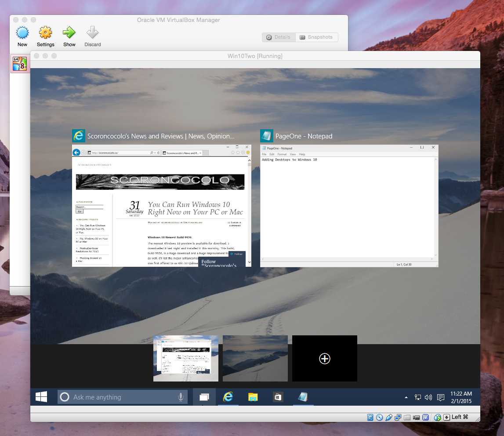Click the Task View taskbar button
This screenshot has width=504, height=436.
(204, 397)
